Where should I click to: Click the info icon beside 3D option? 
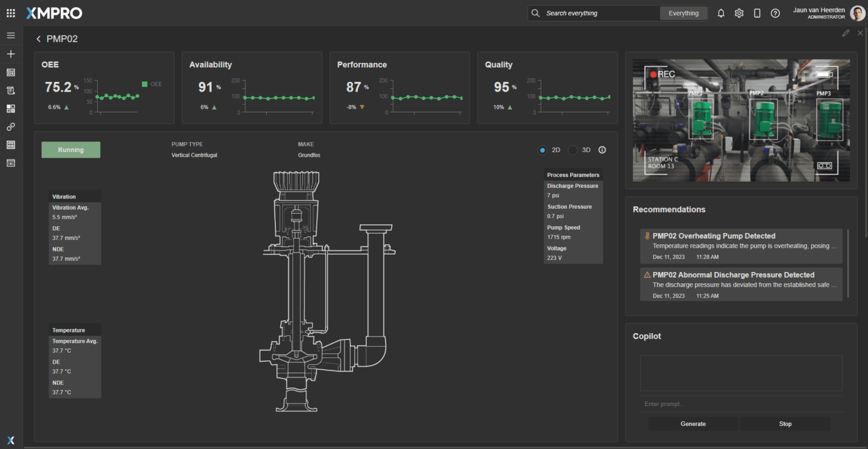point(602,150)
